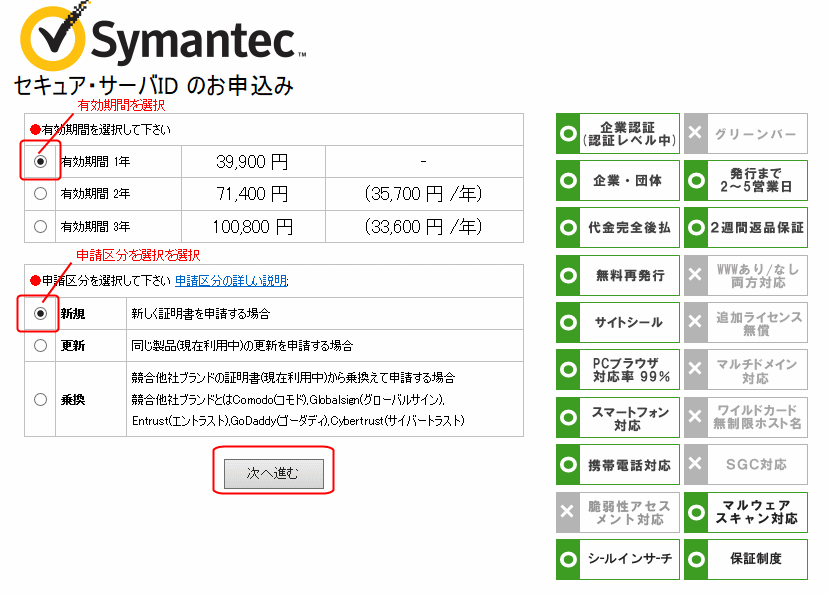Click the 更新 row label
The height and width of the screenshot is (594, 828).
[x=72, y=346]
